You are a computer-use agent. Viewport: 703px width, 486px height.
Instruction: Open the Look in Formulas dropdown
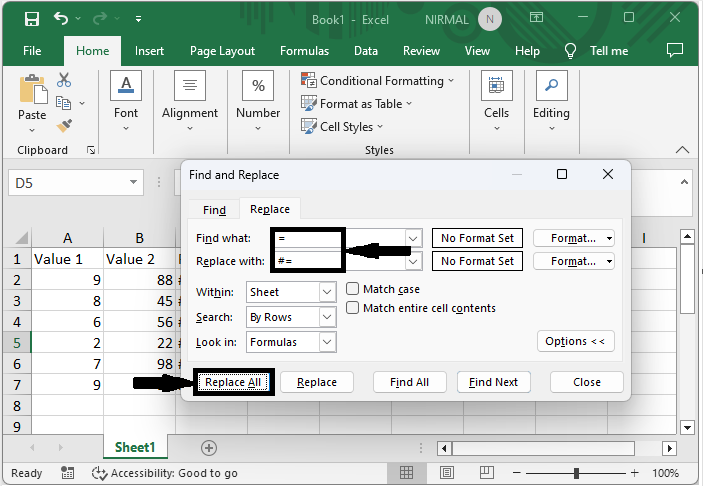328,342
